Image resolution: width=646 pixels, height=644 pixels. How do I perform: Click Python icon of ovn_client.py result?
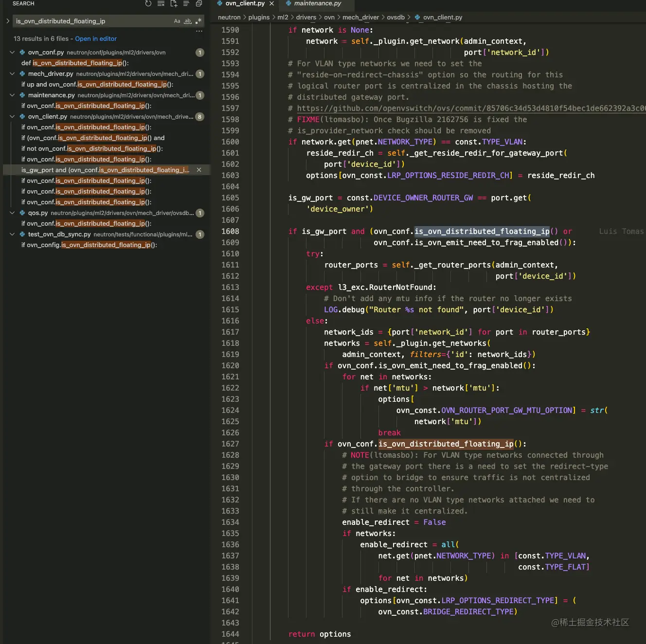[22, 116]
